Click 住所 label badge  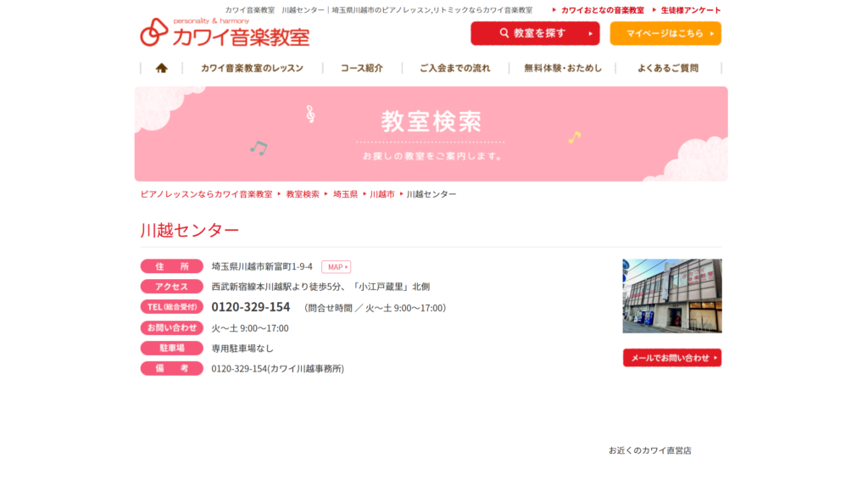[x=171, y=266]
